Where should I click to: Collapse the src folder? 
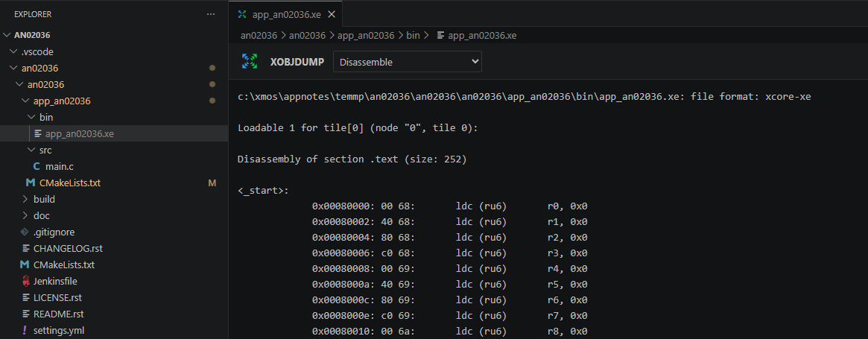31,150
